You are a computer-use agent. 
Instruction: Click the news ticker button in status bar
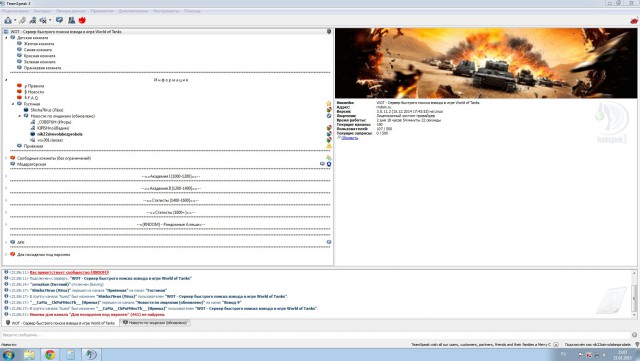click(556, 345)
